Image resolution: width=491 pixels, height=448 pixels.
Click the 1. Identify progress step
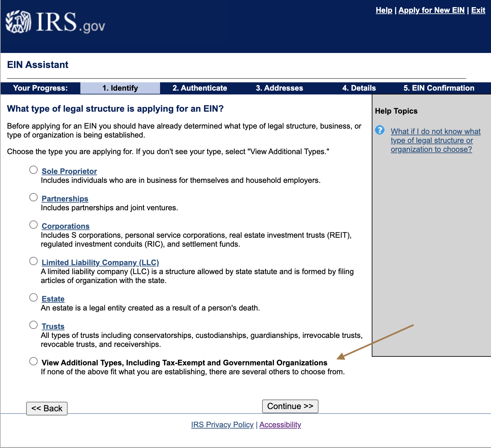(x=120, y=88)
